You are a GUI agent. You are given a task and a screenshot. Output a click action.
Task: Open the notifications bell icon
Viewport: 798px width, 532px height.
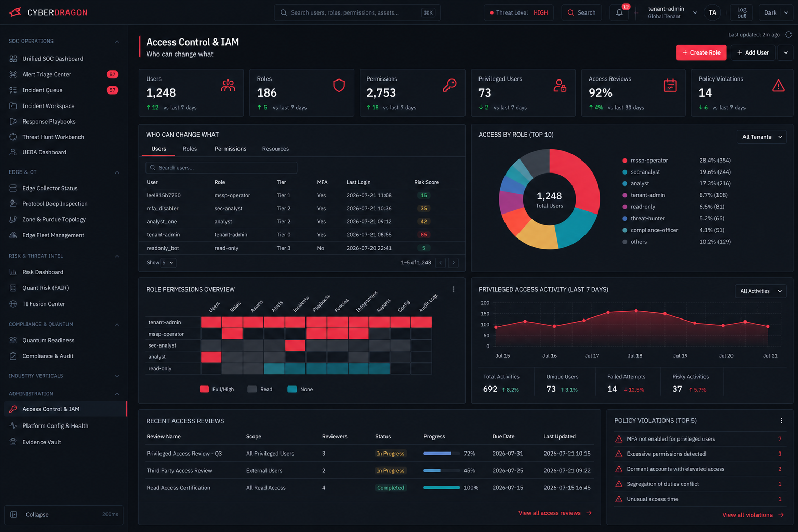tap(619, 12)
